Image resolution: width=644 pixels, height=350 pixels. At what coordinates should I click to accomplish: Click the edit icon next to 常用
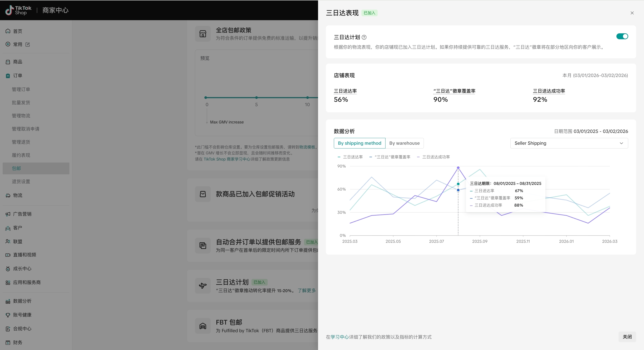tap(28, 44)
